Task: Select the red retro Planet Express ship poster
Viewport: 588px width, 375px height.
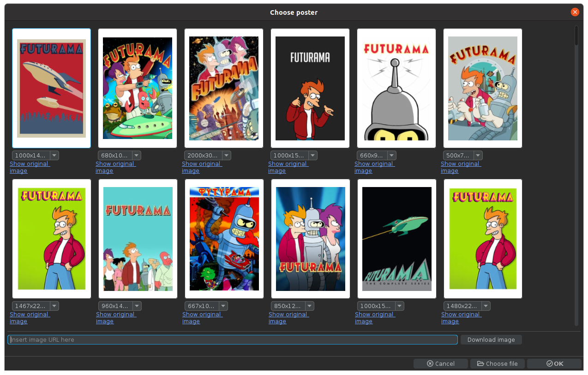Action: pos(51,88)
